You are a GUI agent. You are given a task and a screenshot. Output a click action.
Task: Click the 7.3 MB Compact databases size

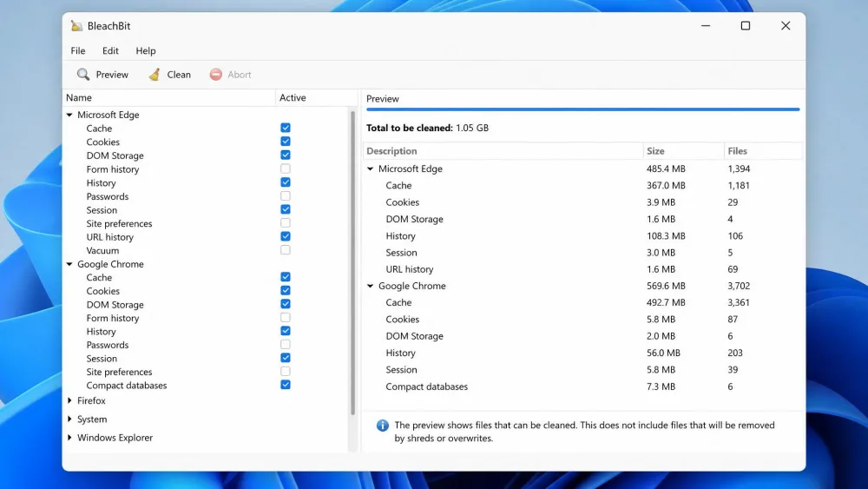(x=661, y=387)
